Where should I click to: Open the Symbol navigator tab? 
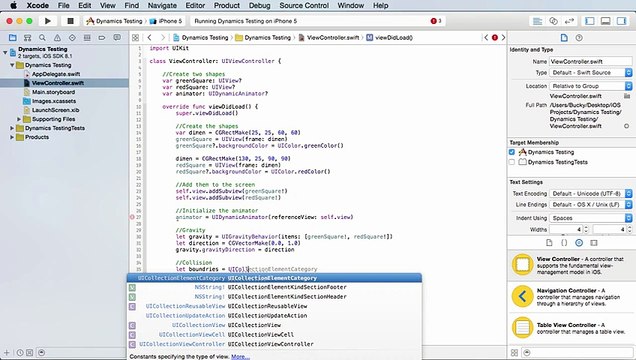click(27, 38)
